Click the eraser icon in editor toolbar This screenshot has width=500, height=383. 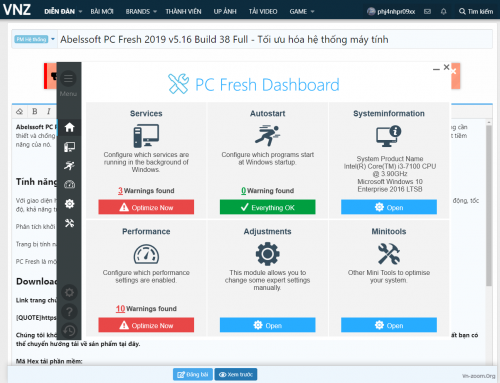tap(20, 111)
